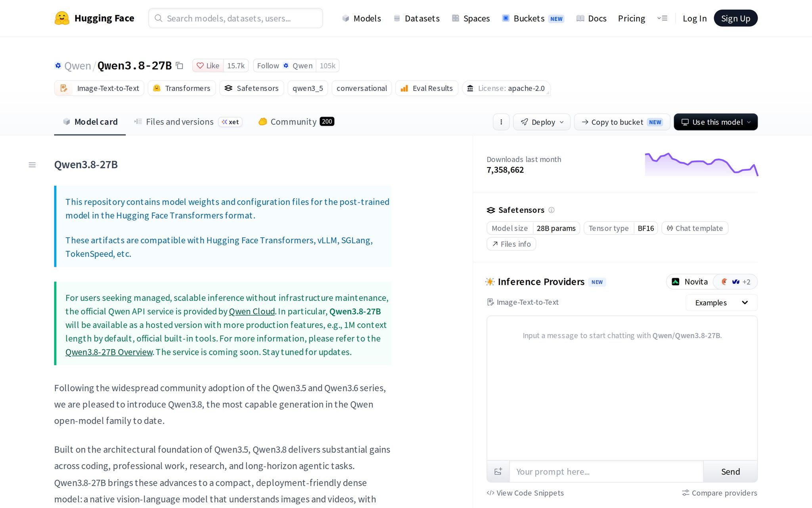Go to Models in the navigation

[361, 18]
